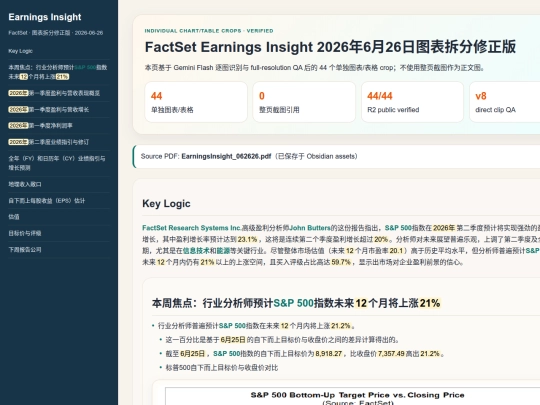Click the bullet beginning 这一百分比是基于 6月25日

[x=283, y=340]
